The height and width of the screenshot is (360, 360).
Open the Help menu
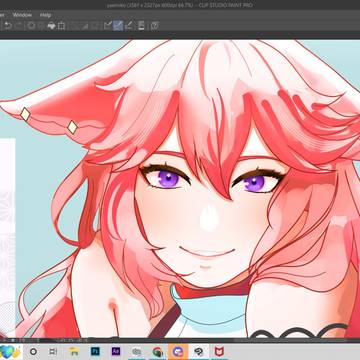[45, 15]
